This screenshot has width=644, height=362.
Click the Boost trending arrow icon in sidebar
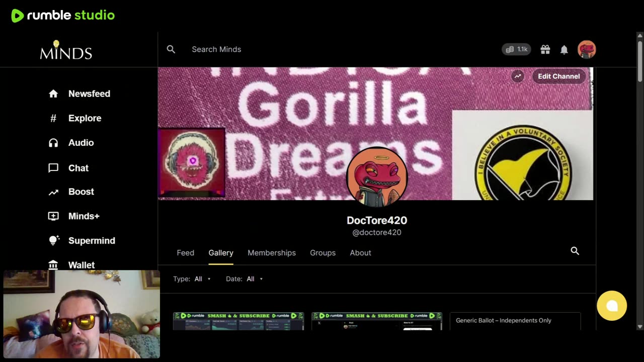(53, 192)
